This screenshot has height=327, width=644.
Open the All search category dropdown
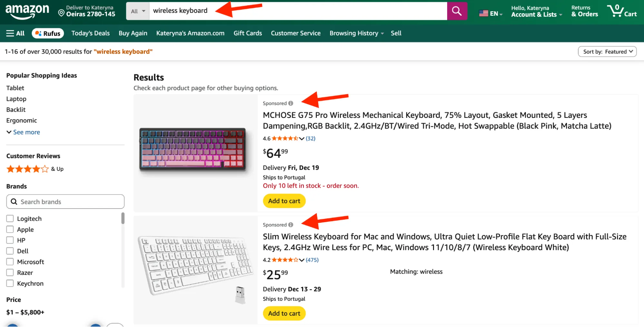click(x=138, y=11)
